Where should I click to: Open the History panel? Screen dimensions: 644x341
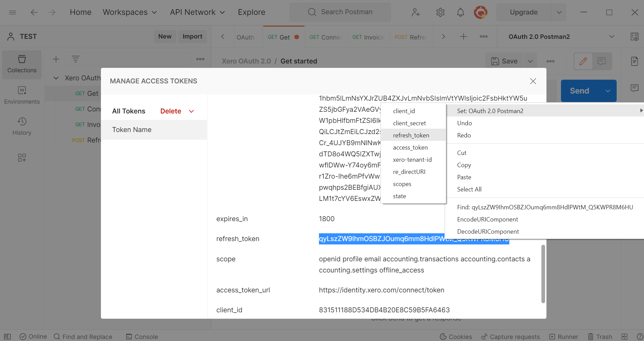tap(22, 126)
